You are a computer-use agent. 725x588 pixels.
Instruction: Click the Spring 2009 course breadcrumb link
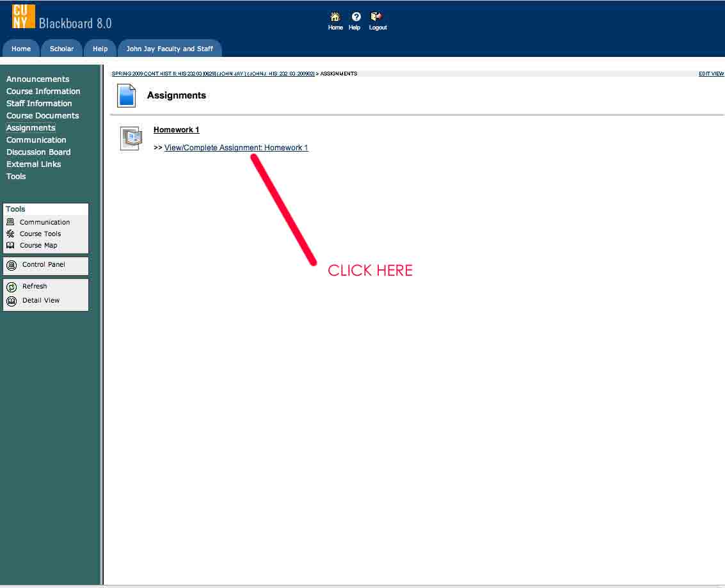point(212,74)
